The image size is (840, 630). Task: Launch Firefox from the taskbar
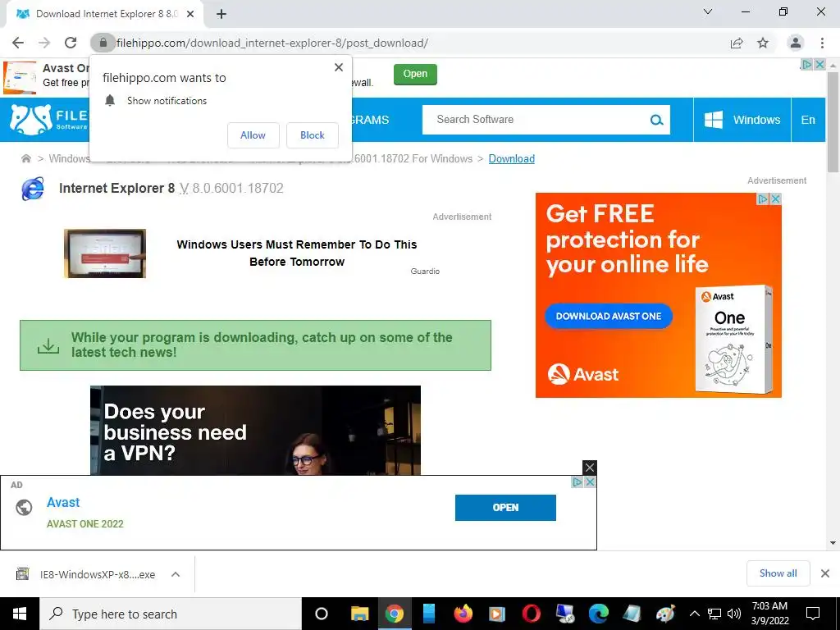tap(463, 614)
